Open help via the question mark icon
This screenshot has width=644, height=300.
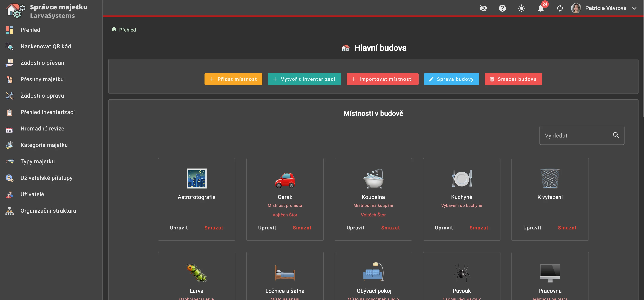tap(503, 8)
